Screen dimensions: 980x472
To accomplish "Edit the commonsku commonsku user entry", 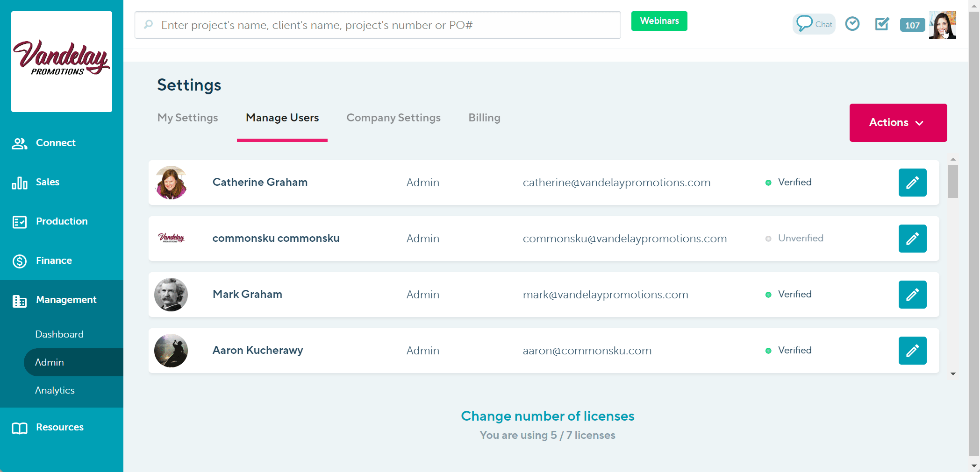I will point(912,239).
